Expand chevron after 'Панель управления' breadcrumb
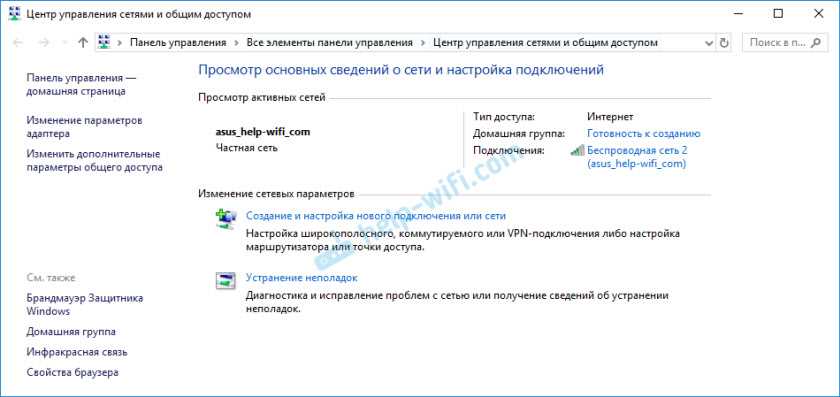The image size is (840, 397). tap(236, 42)
